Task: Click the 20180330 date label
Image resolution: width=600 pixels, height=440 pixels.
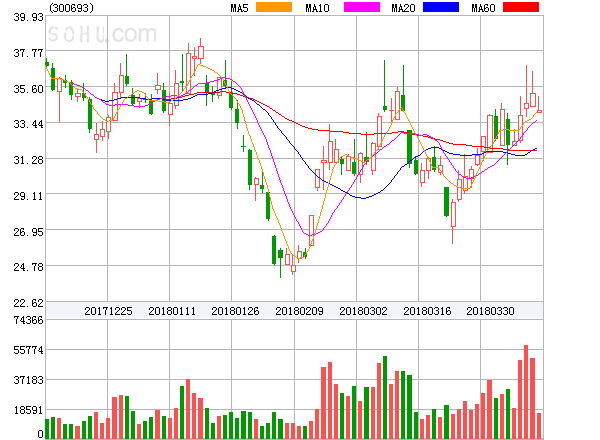Action: 490,311
